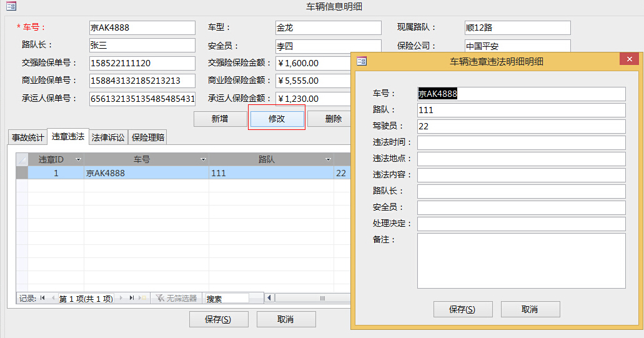Click the form icon in the 车辆违章违法明细明细 dialog title
This screenshot has width=644, height=338.
[x=362, y=61]
